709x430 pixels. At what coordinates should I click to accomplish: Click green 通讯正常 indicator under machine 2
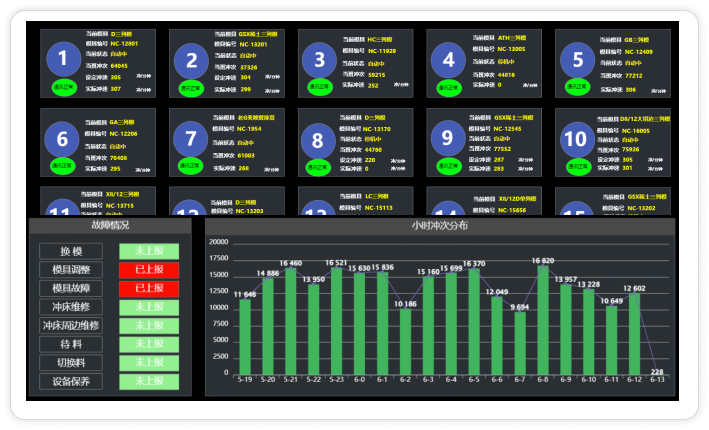click(192, 87)
